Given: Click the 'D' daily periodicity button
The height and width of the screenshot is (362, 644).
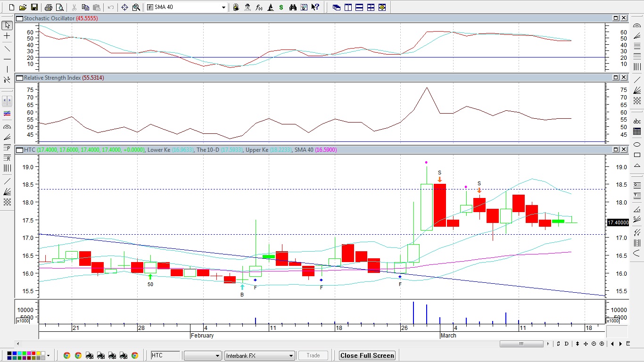Looking at the screenshot, I should click(x=567, y=344).
